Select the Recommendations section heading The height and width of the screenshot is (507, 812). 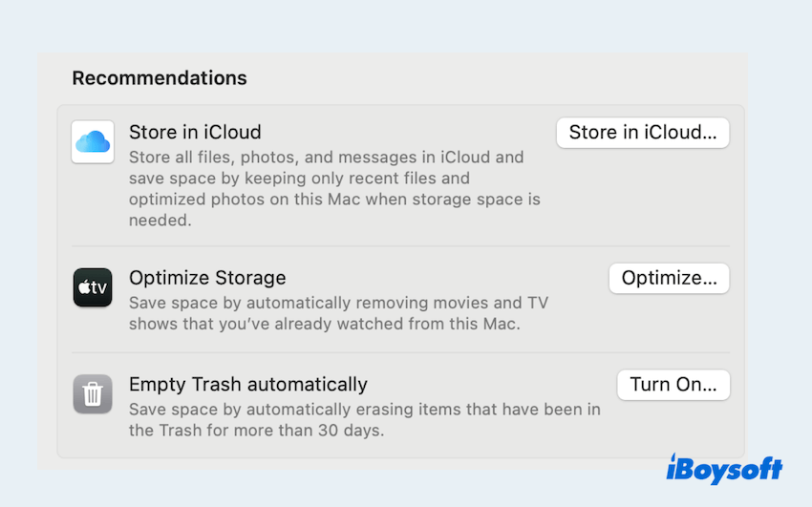click(160, 78)
